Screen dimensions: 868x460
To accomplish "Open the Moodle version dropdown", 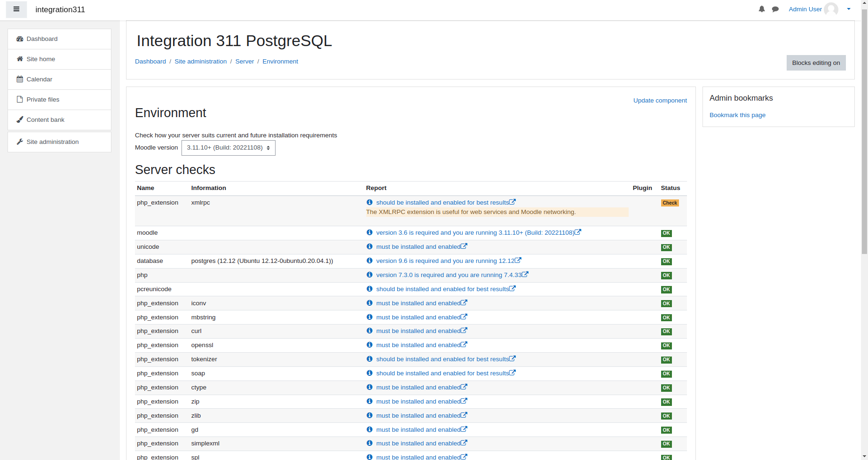I will [229, 148].
